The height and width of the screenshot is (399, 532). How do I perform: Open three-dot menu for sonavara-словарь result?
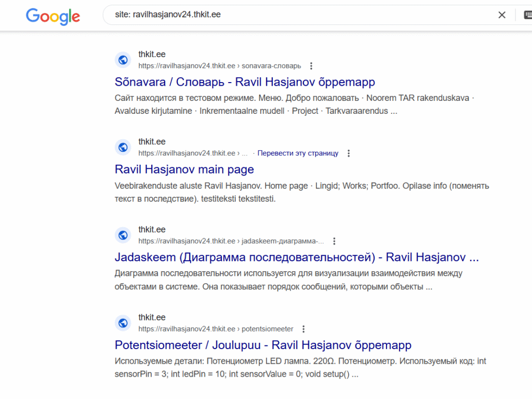pos(311,66)
